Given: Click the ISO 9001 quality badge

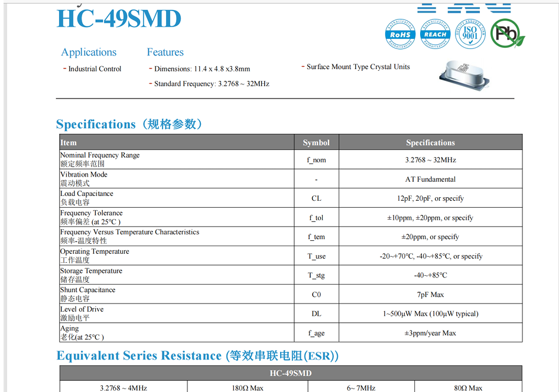Looking at the screenshot, I should pos(470,34).
